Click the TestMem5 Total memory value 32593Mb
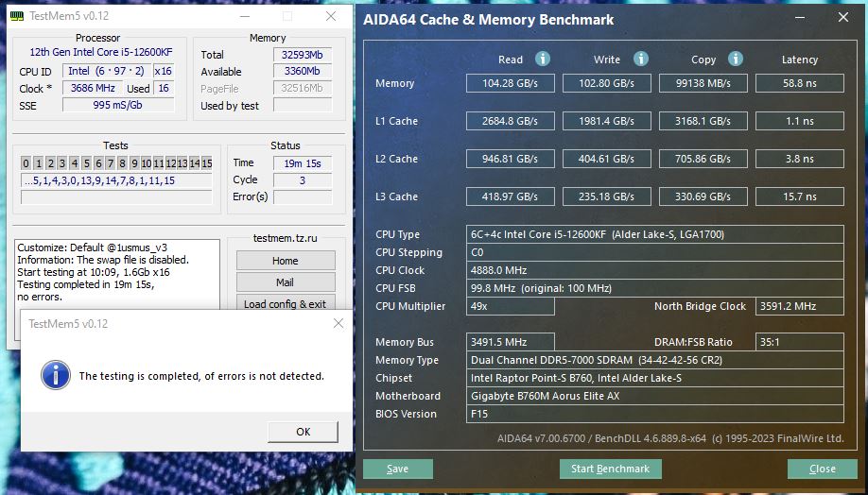The height and width of the screenshot is (495, 868). point(303,55)
